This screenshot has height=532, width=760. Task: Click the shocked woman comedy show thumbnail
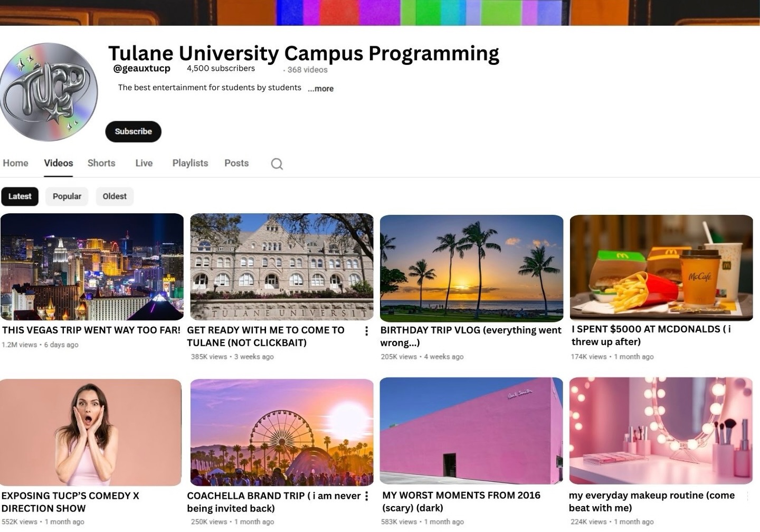coord(91,432)
